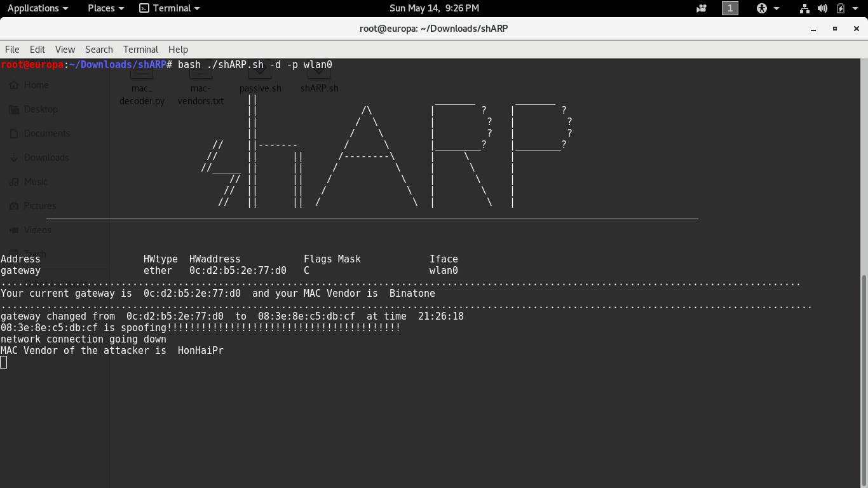The height and width of the screenshot is (488, 868).
Task: Maximize the terminal window
Action: pos(835,29)
